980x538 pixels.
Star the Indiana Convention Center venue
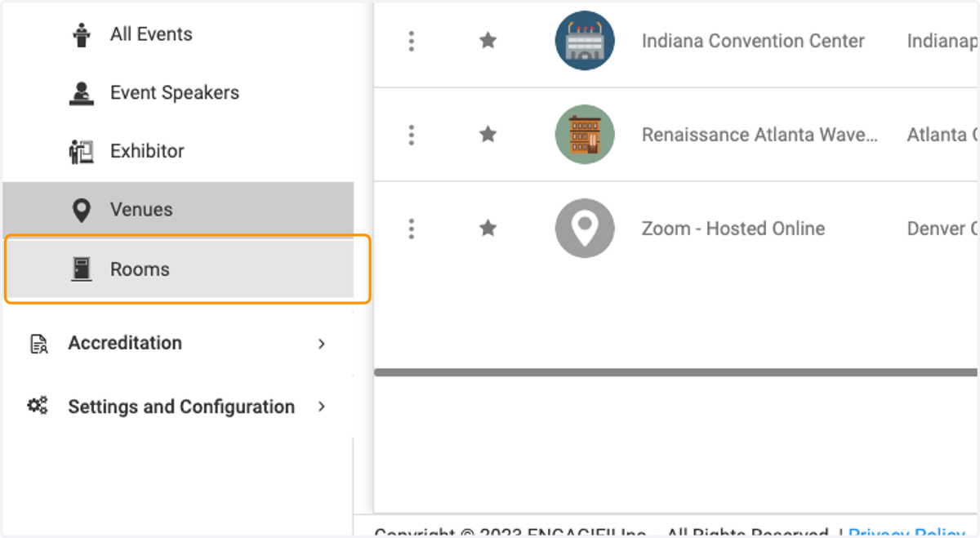click(x=488, y=41)
